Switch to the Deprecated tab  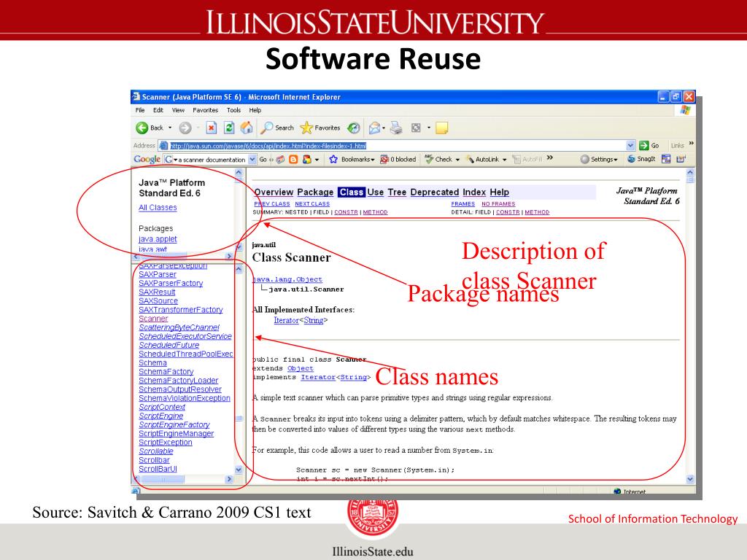pyautogui.click(x=435, y=192)
